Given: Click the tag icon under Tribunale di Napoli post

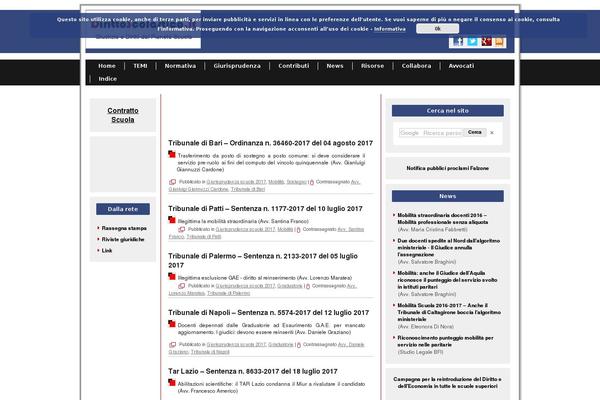Looking at the screenshot, I should click(299, 345).
